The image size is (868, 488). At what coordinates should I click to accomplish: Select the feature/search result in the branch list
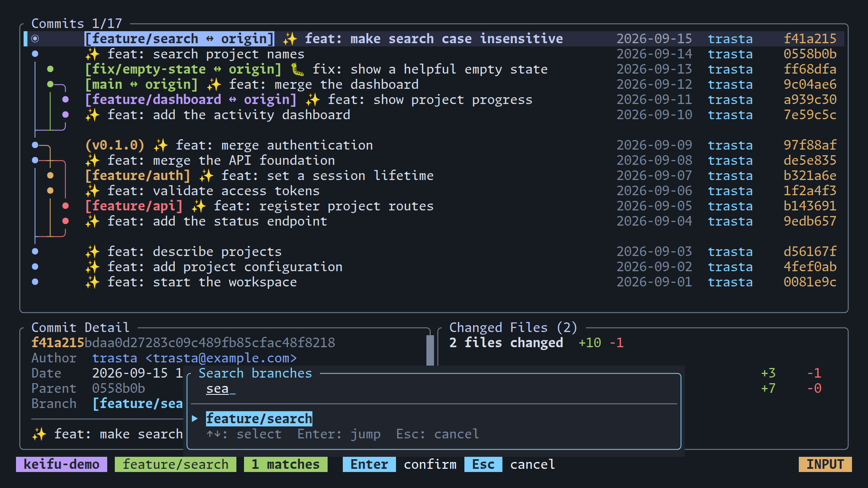[259, 419]
